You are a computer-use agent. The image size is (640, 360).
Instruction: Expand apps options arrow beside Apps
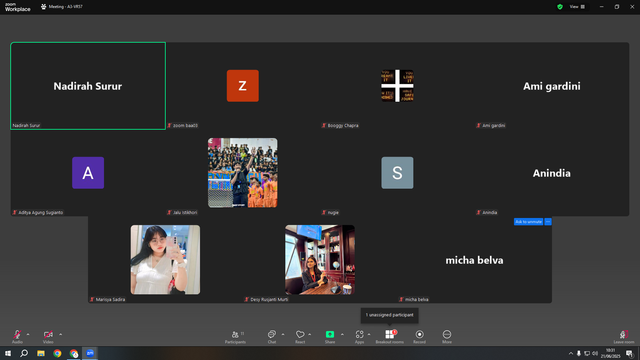click(x=369, y=334)
